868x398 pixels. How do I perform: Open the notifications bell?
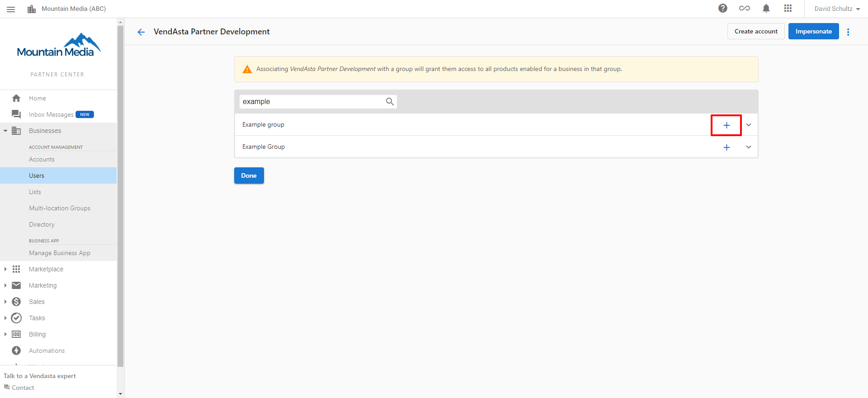[x=766, y=8]
